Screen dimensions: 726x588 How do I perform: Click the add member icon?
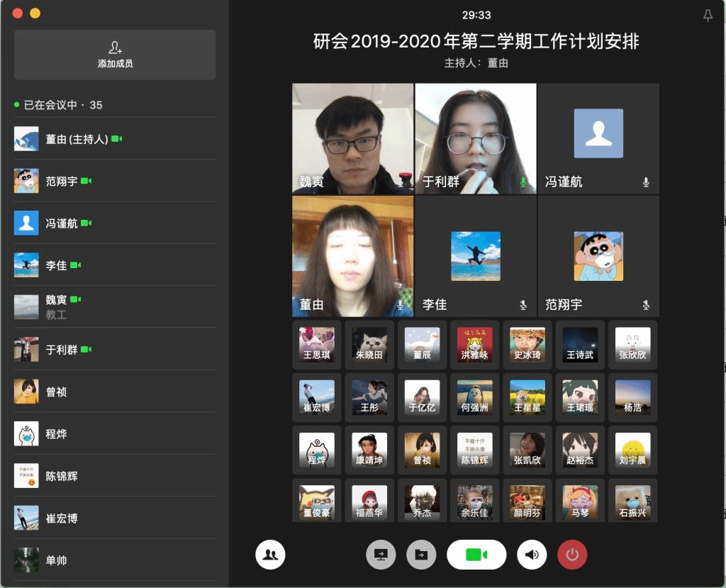tap(115, 48)
